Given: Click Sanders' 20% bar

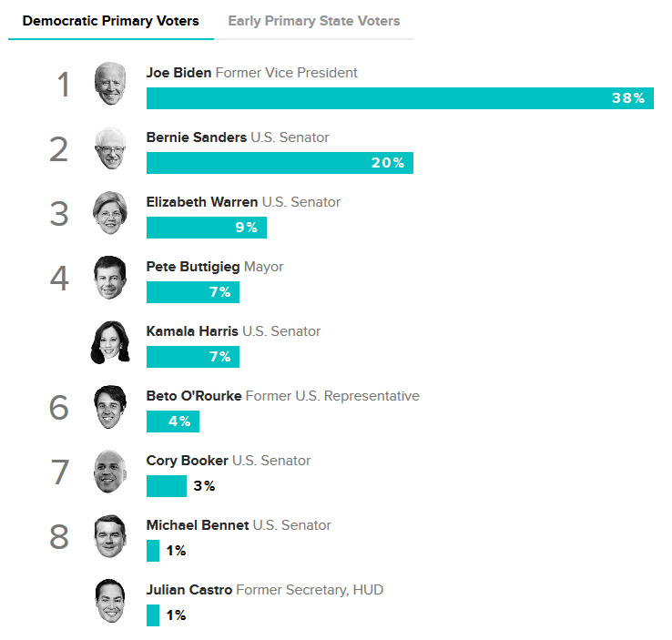Looking at the screenshot, I should pos(280,163).
